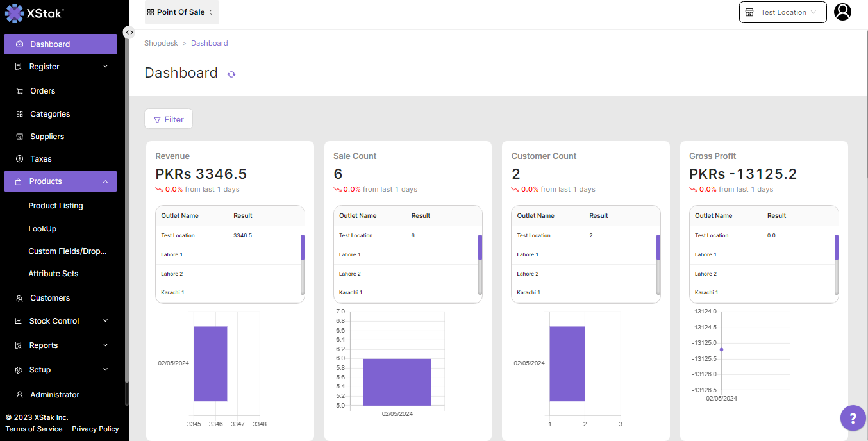Click the Taxes dollar icon in sidebar
Screen dimensions: 868x441
tap(19, 159)
